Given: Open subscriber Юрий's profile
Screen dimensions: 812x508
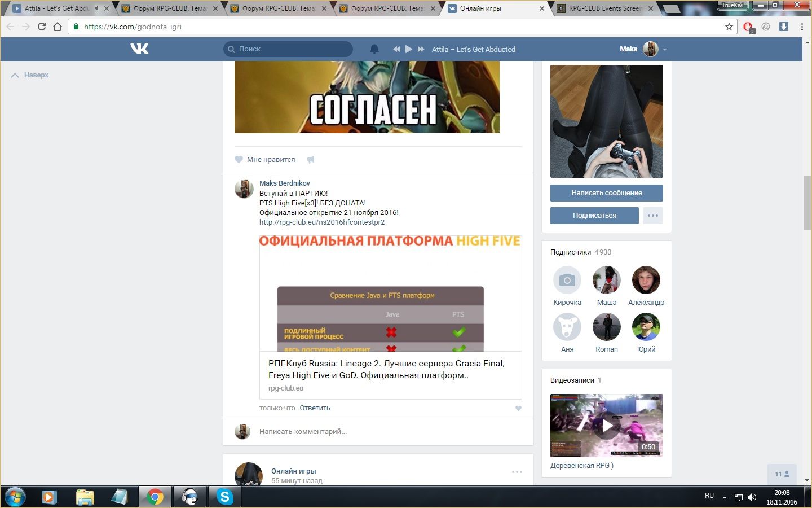Looking at the screenshot, I should click(x=646, y=333).
